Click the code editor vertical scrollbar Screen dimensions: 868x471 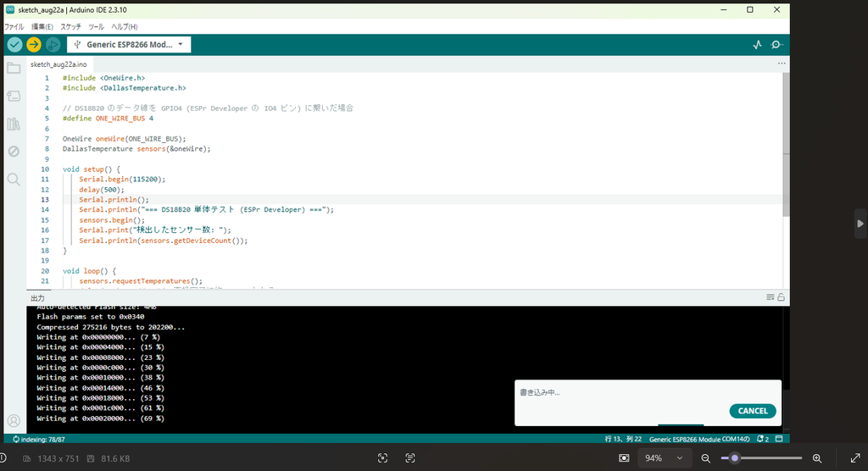pos(786,144)
